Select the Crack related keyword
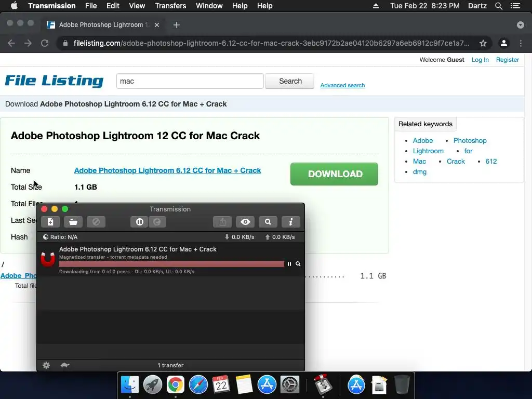This screenshot has width=532, height=399. click(x=456, y=162)
